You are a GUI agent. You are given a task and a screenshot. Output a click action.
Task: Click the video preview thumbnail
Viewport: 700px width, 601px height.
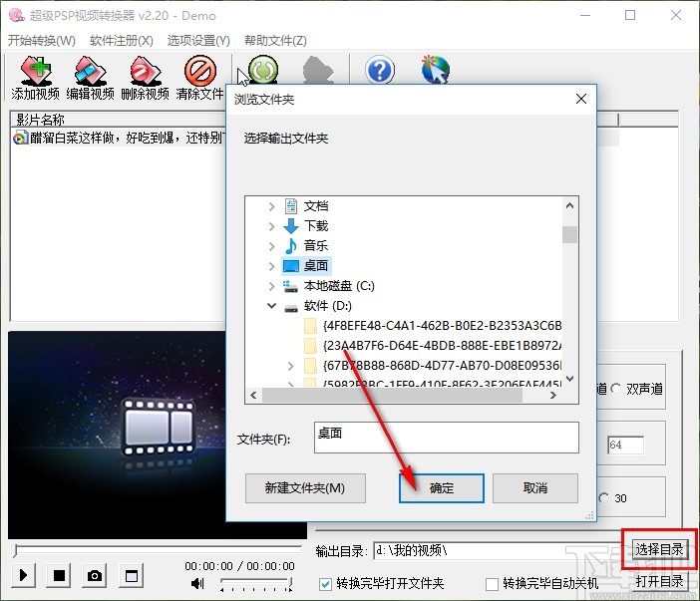[x=158, y=435]
